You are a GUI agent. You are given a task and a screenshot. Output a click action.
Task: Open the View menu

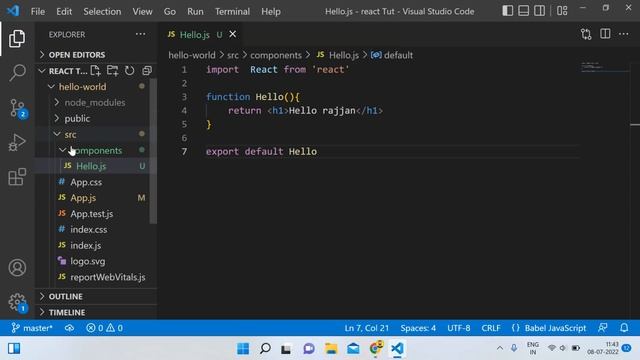click(x=142, y=11)
